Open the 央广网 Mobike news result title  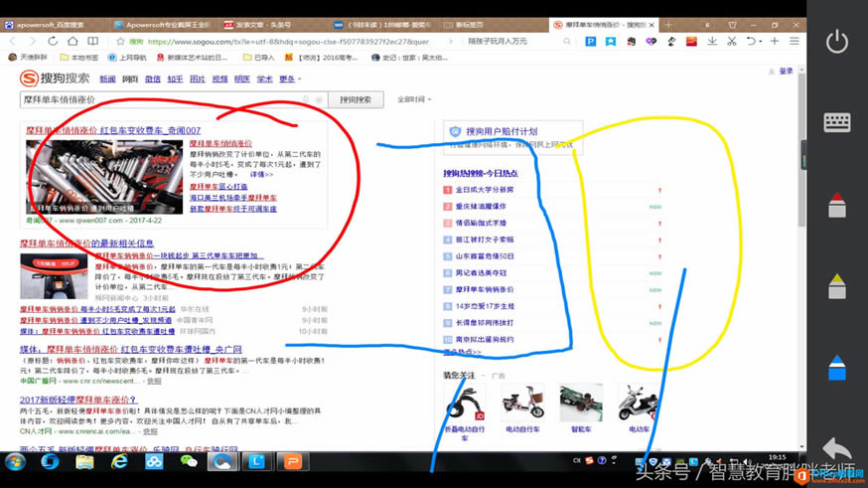(x=131, y=350)
